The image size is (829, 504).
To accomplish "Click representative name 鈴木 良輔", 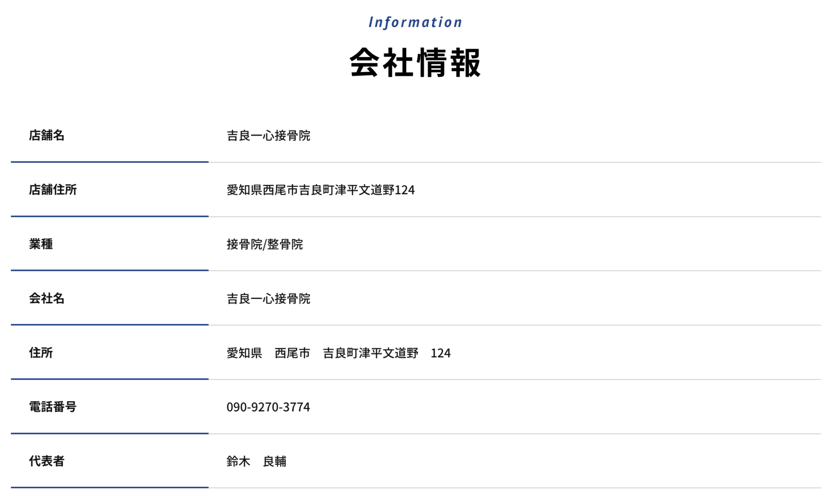I will (256, 462).
